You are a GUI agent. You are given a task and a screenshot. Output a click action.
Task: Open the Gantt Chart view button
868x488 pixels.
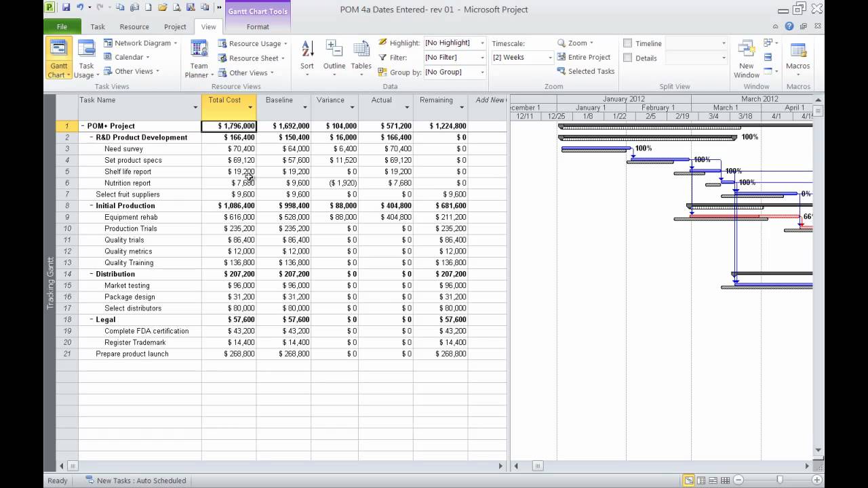tap(59, 59)
